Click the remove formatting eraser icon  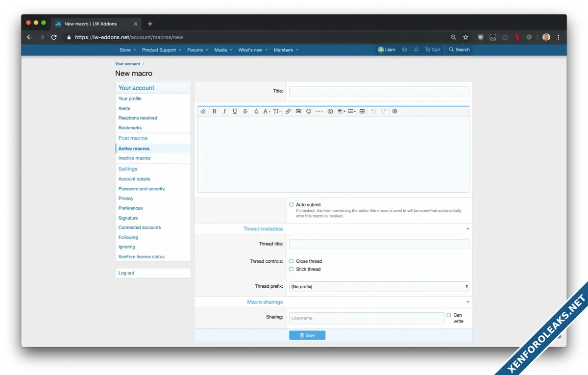point(203,111)
